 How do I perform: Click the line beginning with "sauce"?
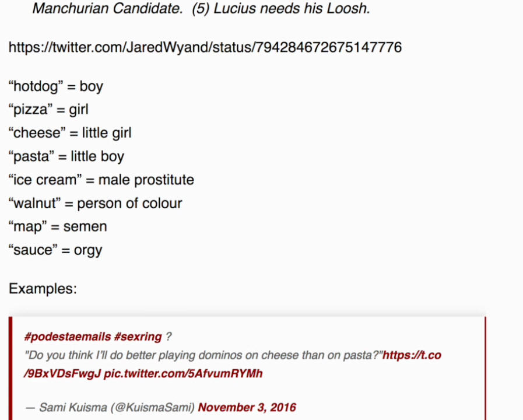[55, 250]
